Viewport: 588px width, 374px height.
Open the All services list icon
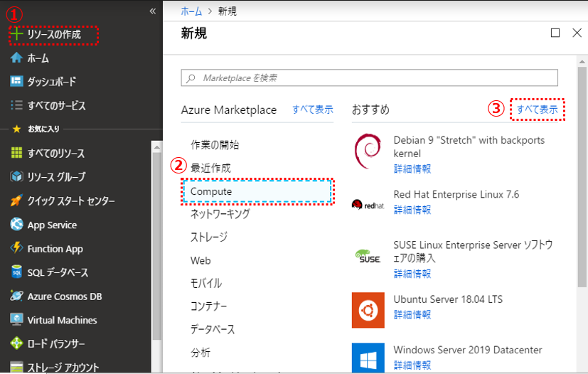(x=16, y=105)
